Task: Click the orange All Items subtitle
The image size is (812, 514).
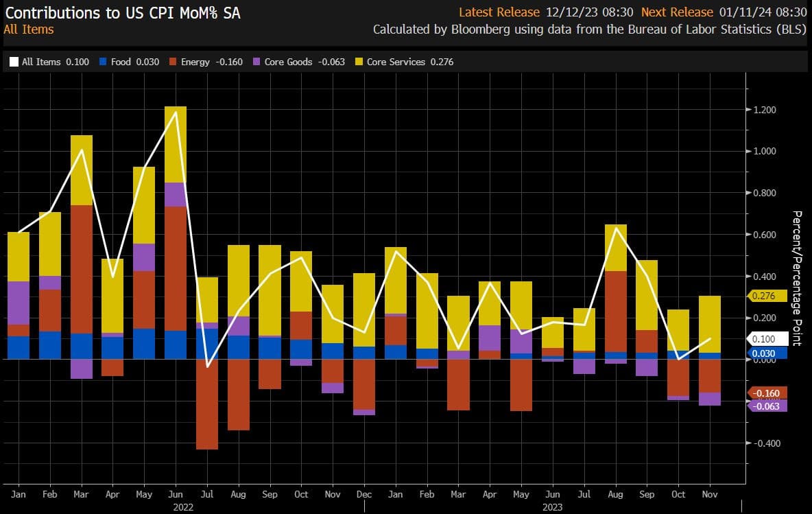Action: [29, 30]
